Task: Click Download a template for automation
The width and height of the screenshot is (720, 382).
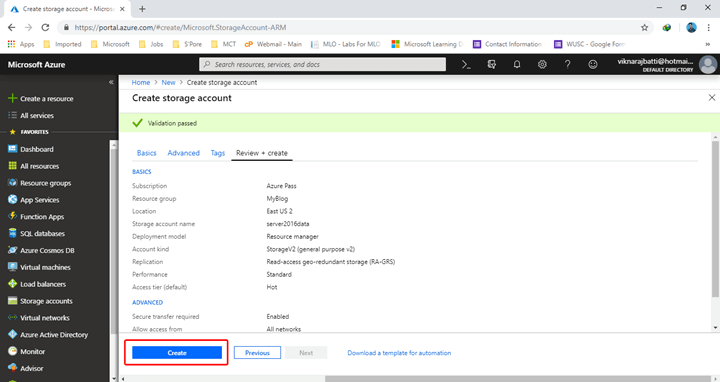Action: (x=399, y=353)
